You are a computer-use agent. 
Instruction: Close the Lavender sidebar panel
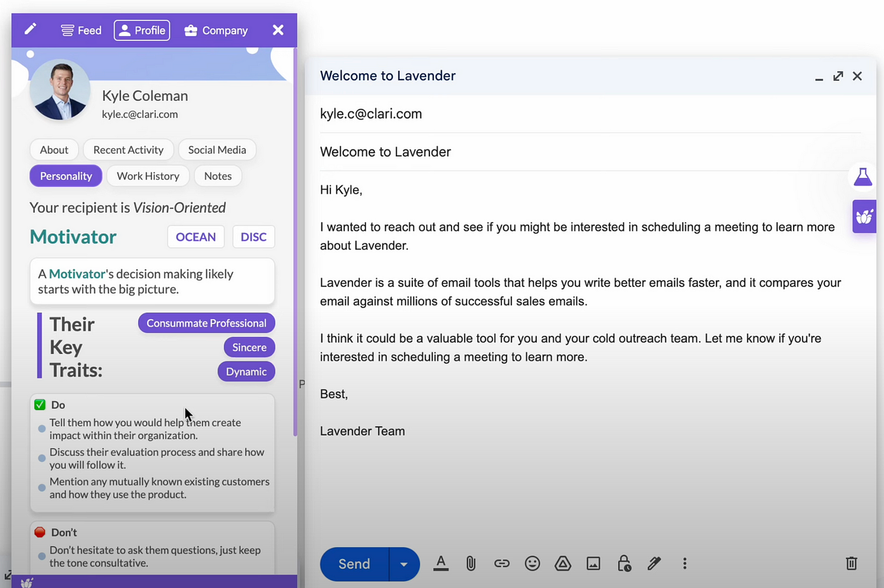[278, 30]
